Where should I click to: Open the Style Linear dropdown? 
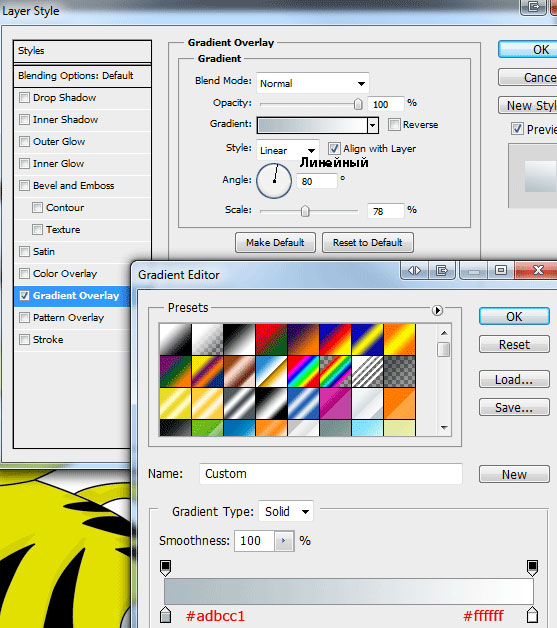288,150
